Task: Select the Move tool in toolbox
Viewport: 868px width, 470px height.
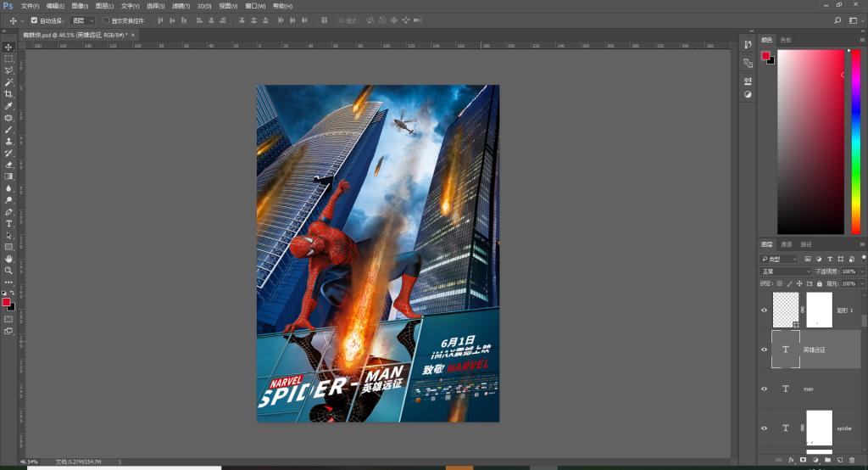Action: (8, 47)
